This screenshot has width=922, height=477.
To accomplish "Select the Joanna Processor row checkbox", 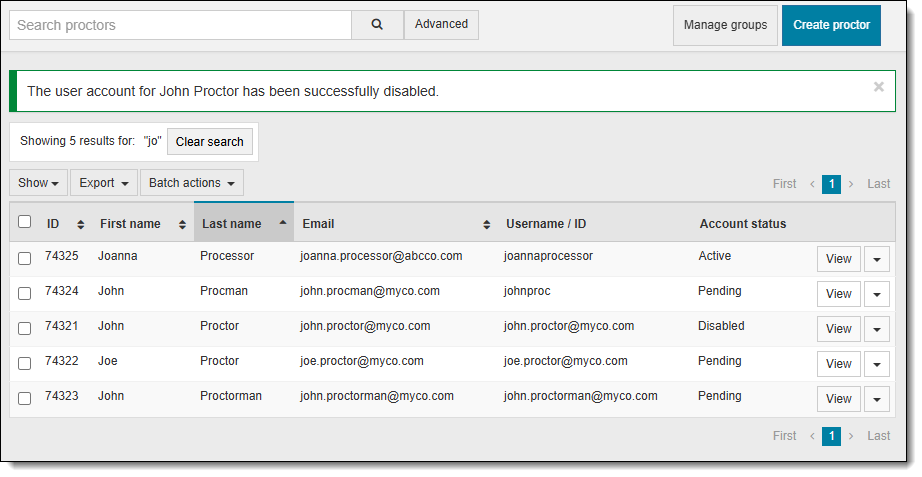I will [x=25, y=258].
